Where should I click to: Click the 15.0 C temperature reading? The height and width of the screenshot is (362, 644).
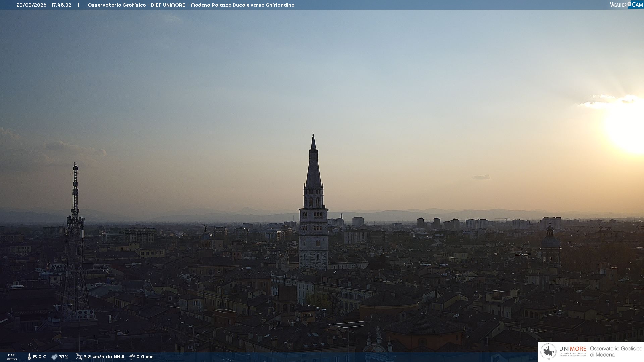click(x=39, y=357)
